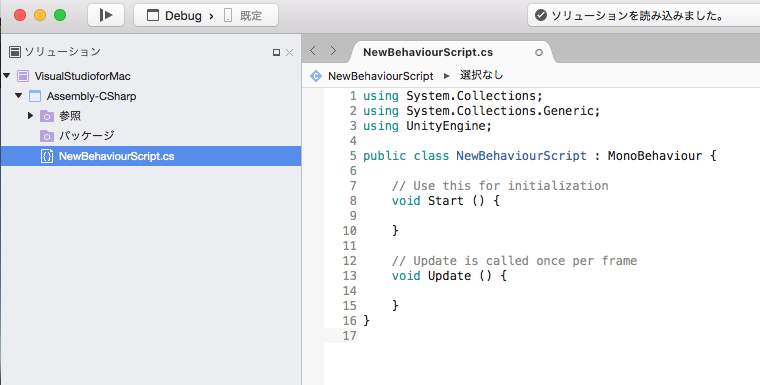This screenshot has width=760, height=385.
Task: Select NewBehaviourScript.cs in solution tree
Action: tap(151, 156)
